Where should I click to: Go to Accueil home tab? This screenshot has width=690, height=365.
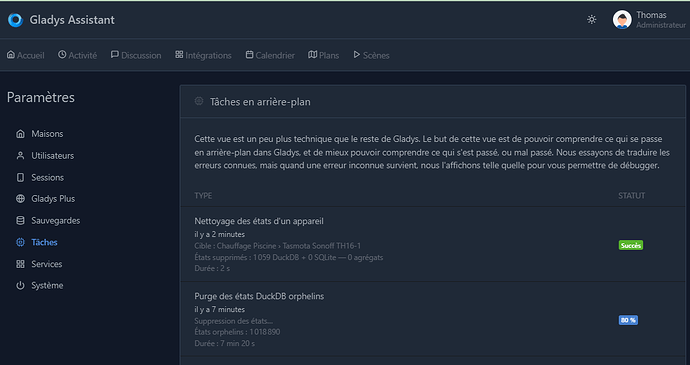click(26, 55)
